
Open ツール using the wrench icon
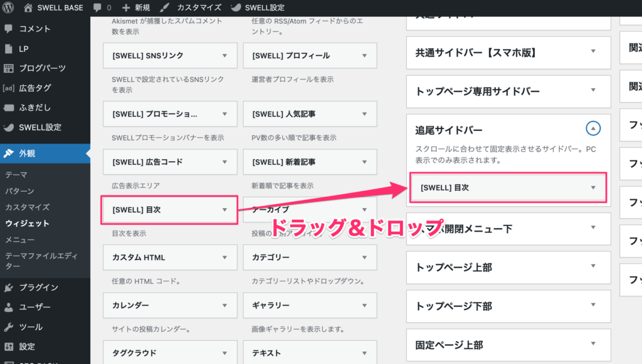8,326
